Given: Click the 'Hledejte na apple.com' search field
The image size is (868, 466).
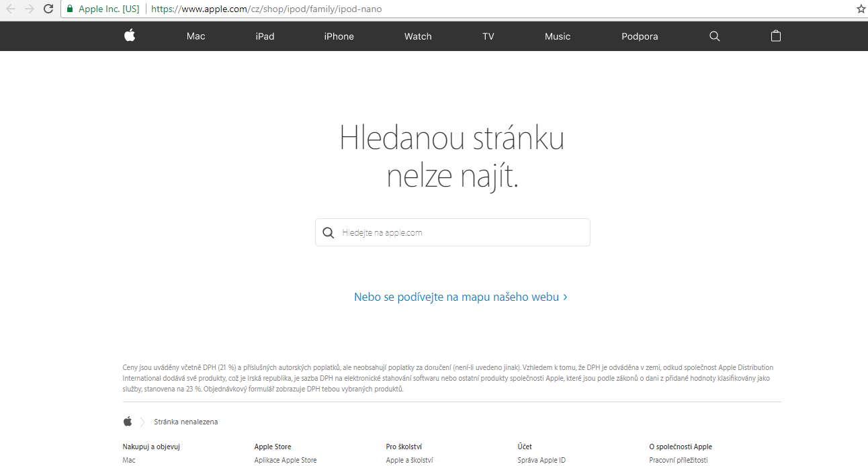Looking at the screenshot, I should point(453,232).
